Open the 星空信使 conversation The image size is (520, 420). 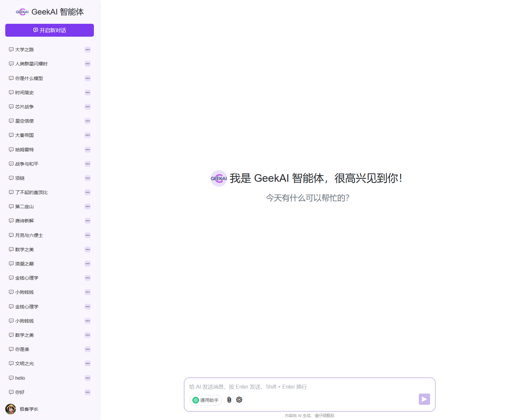(50, 121)
